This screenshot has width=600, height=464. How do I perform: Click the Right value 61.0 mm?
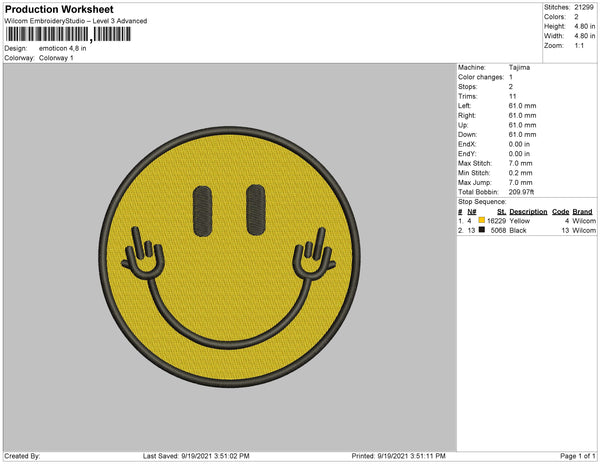(x=522, y=116)
